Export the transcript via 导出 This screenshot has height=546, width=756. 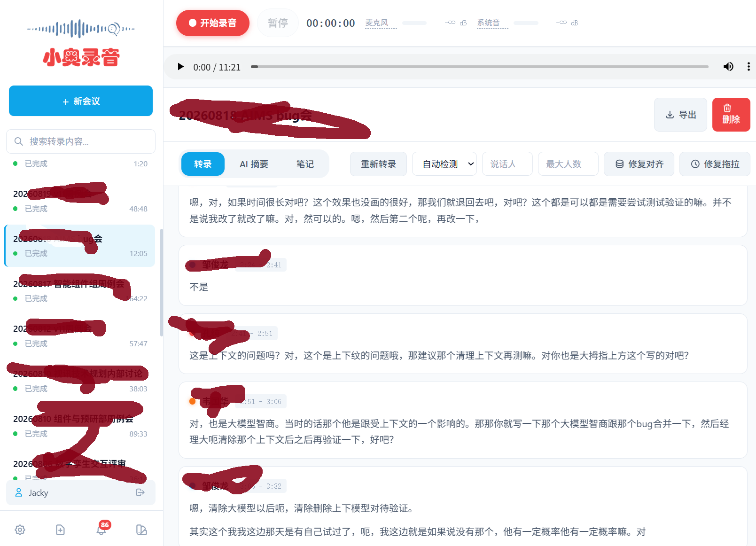coord(680,115)
